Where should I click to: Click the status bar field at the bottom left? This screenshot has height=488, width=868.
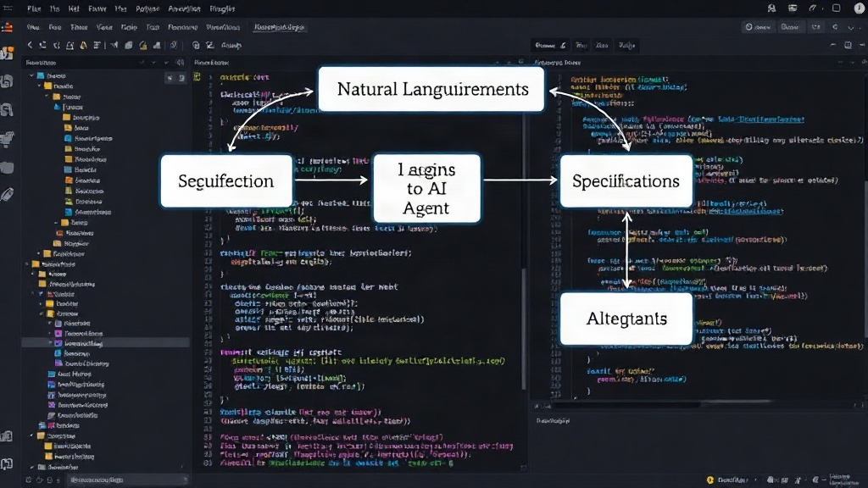(x=127, y=480)
